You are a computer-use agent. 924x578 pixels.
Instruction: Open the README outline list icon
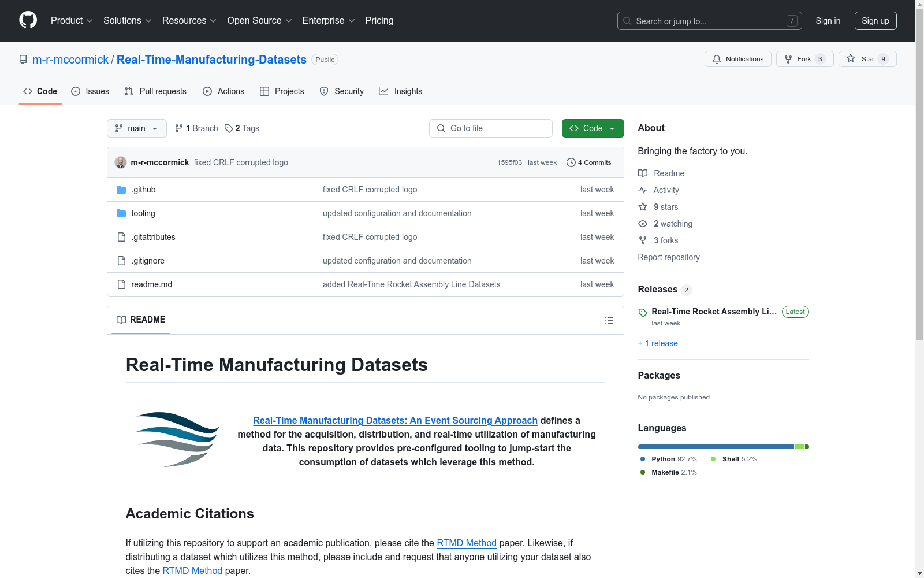click(609, 320)
